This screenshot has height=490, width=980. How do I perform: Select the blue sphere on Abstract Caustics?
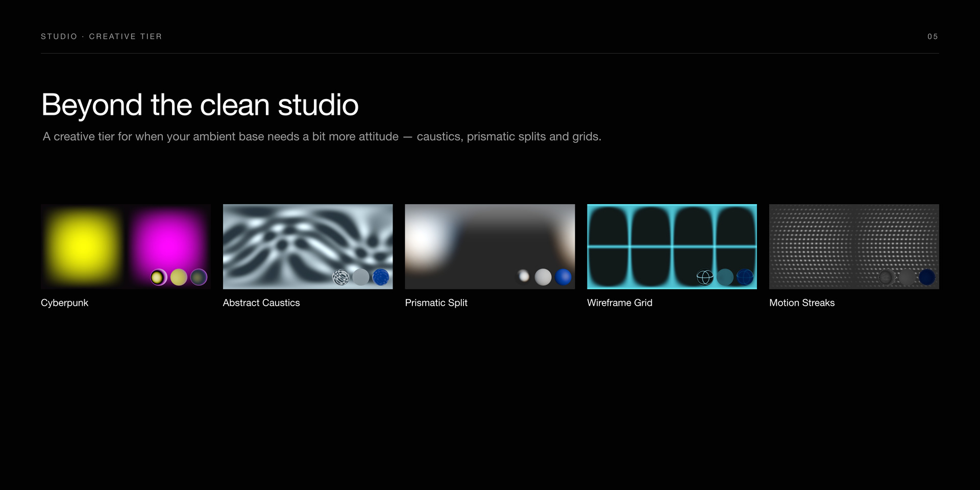(381, 277)
